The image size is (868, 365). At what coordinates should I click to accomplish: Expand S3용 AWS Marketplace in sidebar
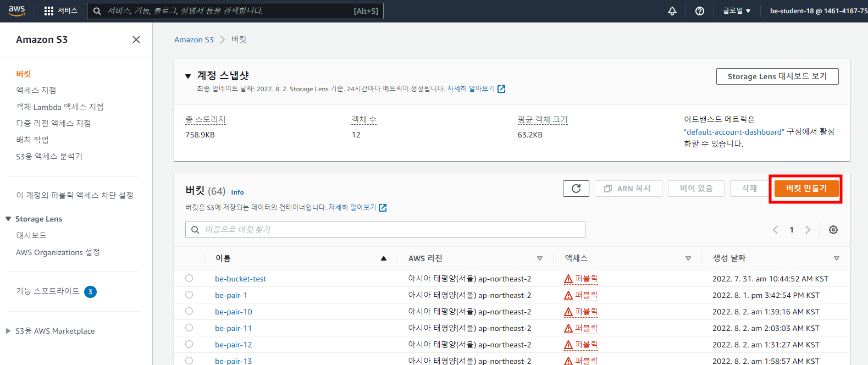pyautogui.click(x=8, y=331)
